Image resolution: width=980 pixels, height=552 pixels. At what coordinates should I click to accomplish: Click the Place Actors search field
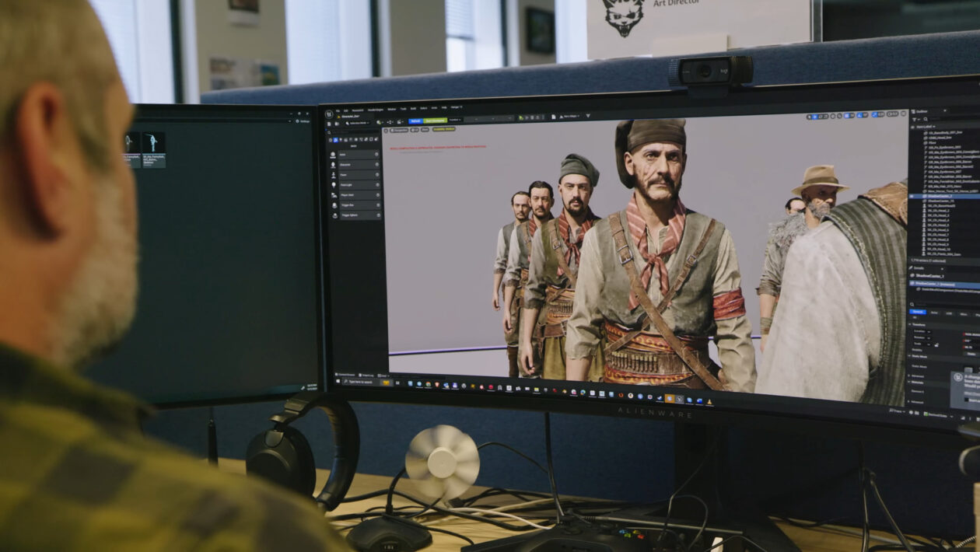coord(354,132)
